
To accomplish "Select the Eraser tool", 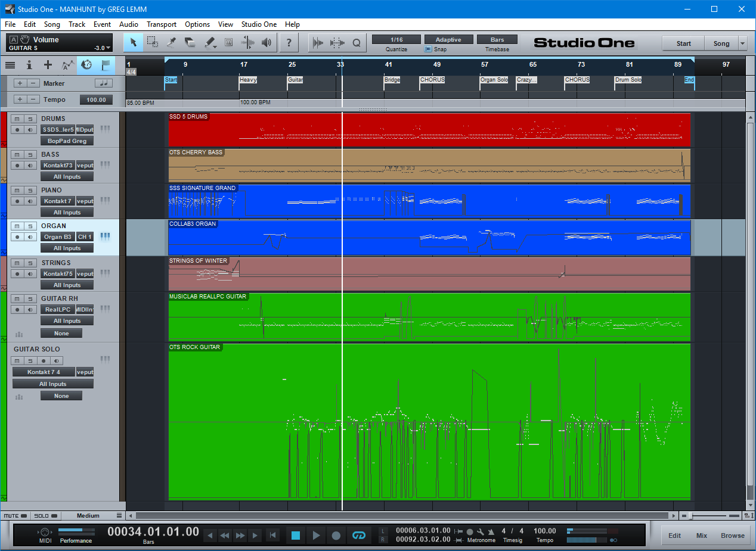I will 190,42.
